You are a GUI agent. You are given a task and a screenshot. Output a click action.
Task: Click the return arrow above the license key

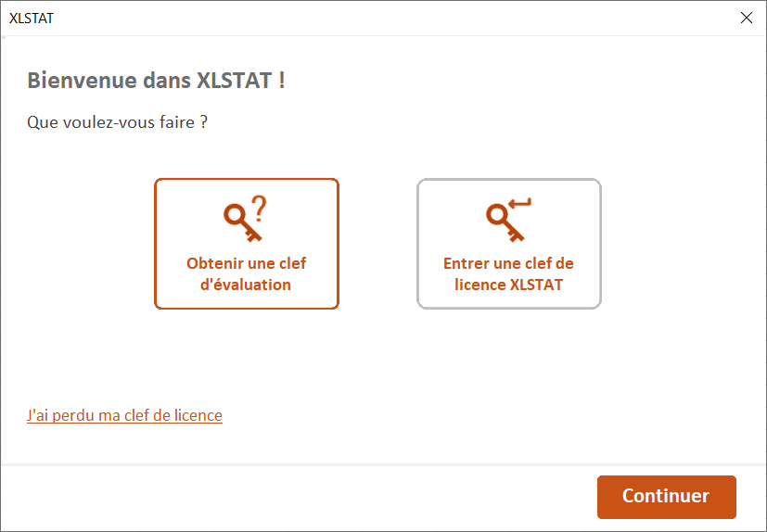click(519, 204)
